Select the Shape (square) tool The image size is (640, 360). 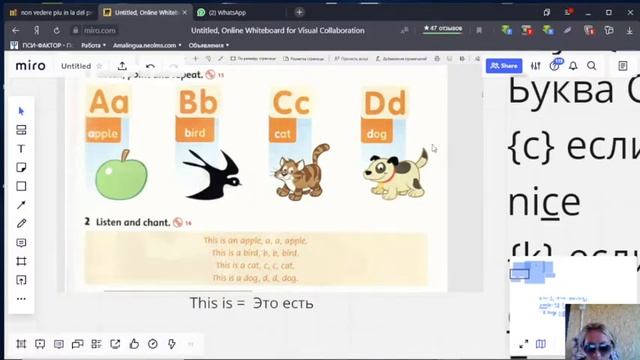[x=21, y=186]
